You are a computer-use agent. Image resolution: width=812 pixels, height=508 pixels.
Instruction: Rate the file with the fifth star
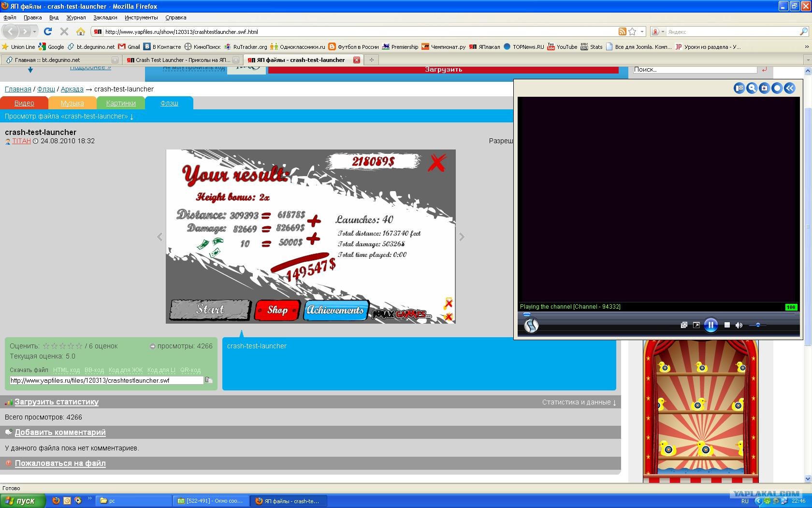79,346
